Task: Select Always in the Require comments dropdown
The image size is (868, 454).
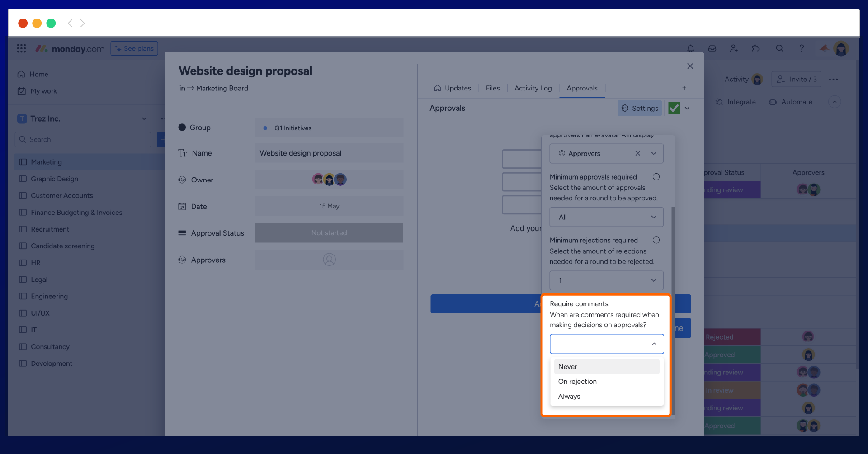Action: 569,396
